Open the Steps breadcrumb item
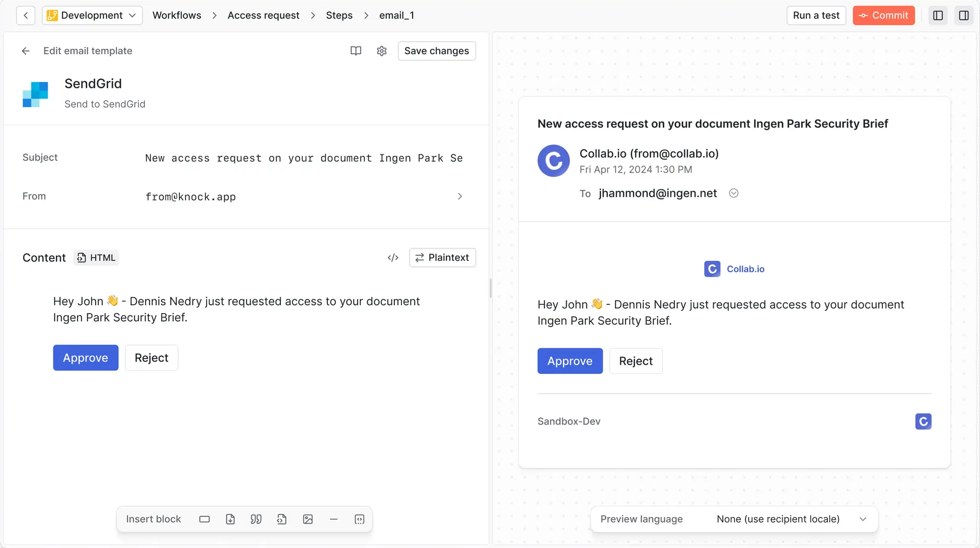 (x=339, y=15)
